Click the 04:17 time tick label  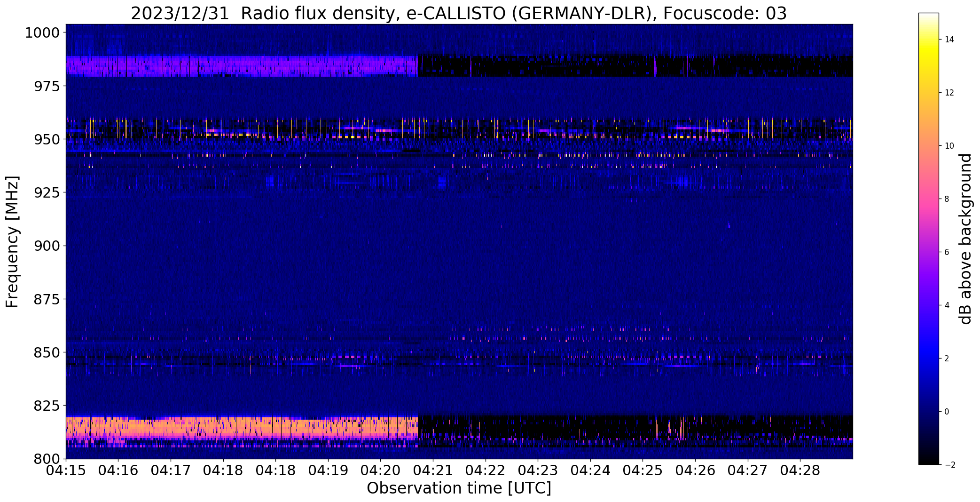171,470
